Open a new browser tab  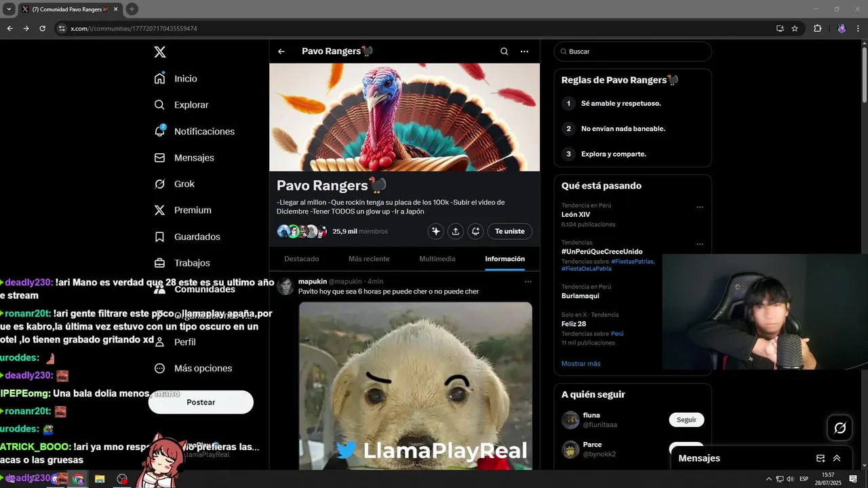[x=132, y=9]
